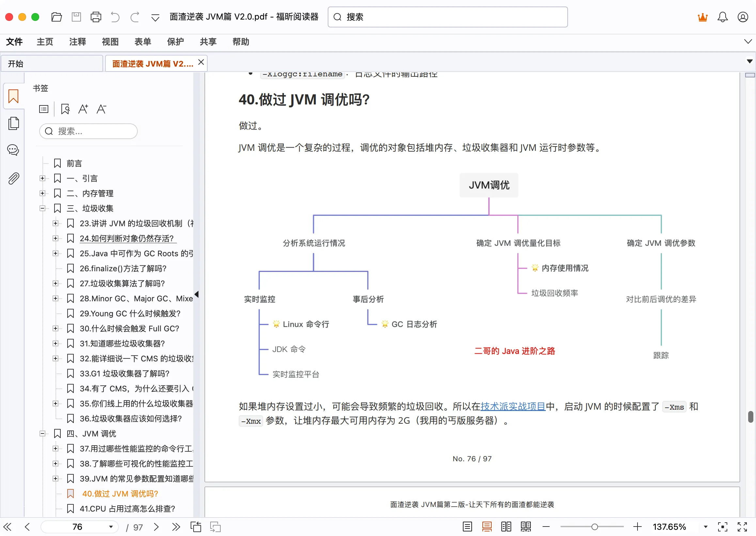This screenshot has width=756, height=536.
Task: Open the zoom percentage dropdown
Action: 705,527
